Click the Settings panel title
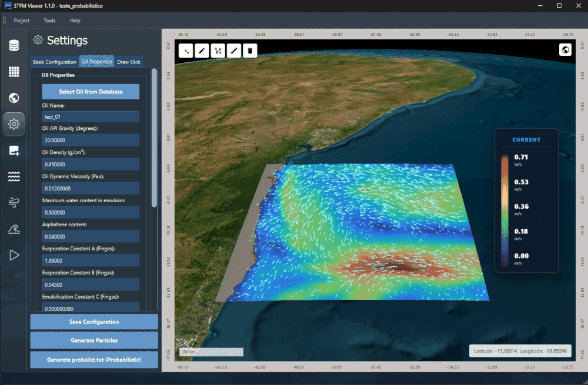This screenshot has height=385, width=588. pos(67,40)
